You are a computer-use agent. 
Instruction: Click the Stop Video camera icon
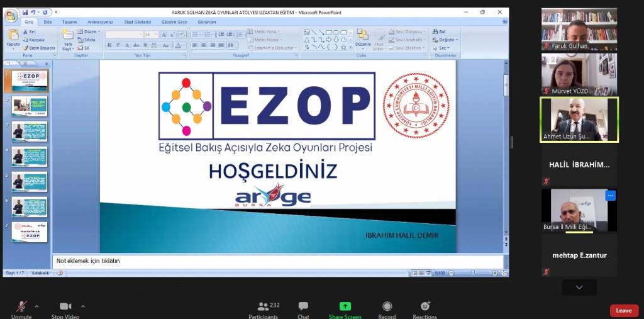pyautogui.click(x=65, y=306)
